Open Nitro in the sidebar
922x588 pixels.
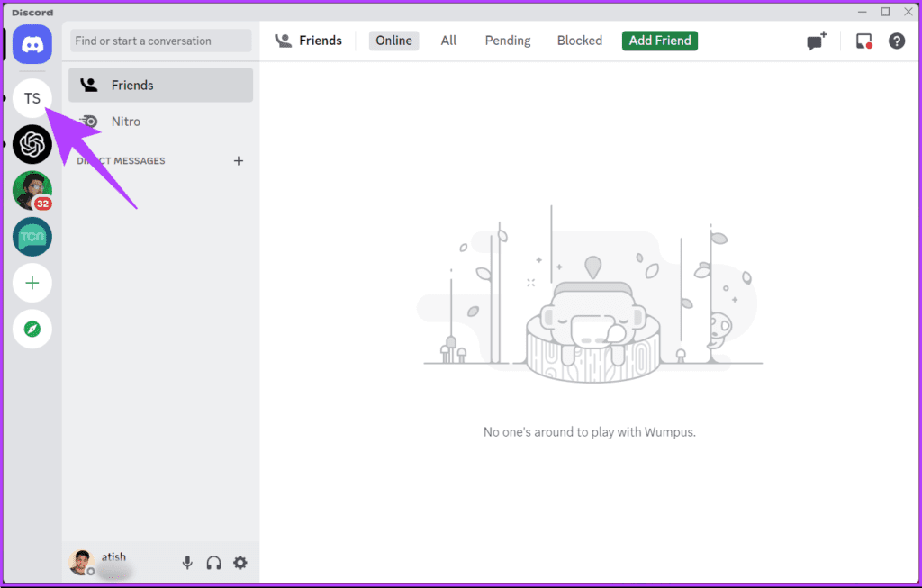coord(160,122)
